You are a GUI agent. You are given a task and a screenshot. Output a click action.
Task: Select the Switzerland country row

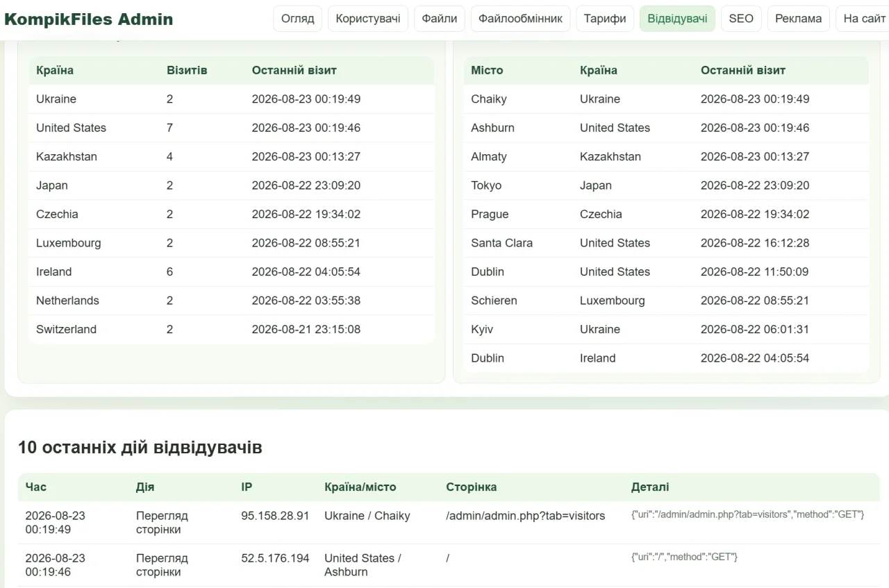[231, 330]
